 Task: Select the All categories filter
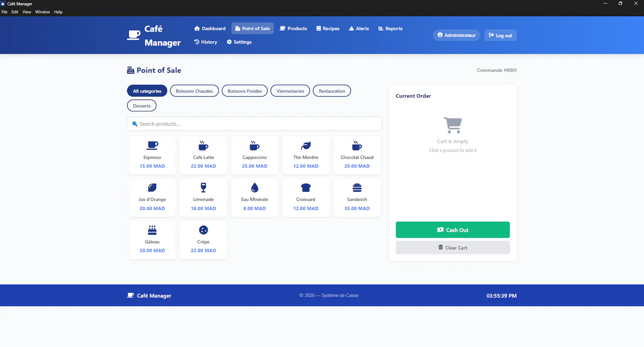[x=147, y=91]
